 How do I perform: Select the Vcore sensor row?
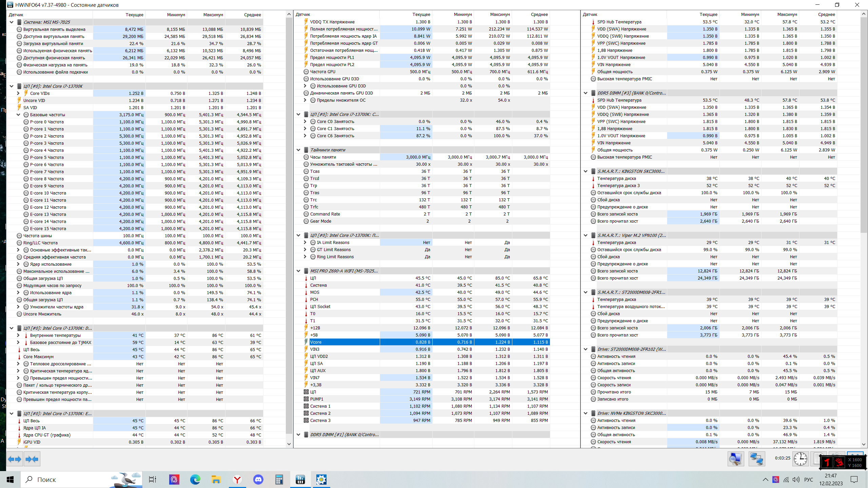pos(342,342)
